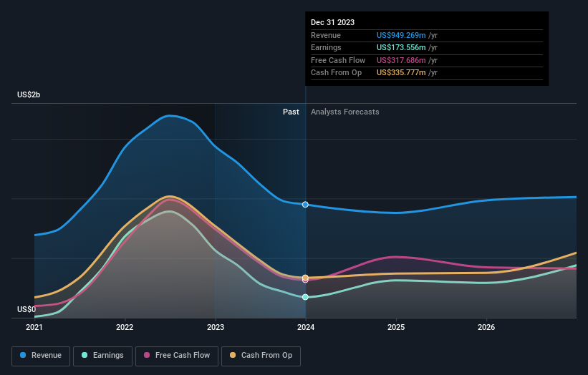Click the US$2b y-axis label
The height and width of the screenshot is (375, 588).
coord(29,94)
